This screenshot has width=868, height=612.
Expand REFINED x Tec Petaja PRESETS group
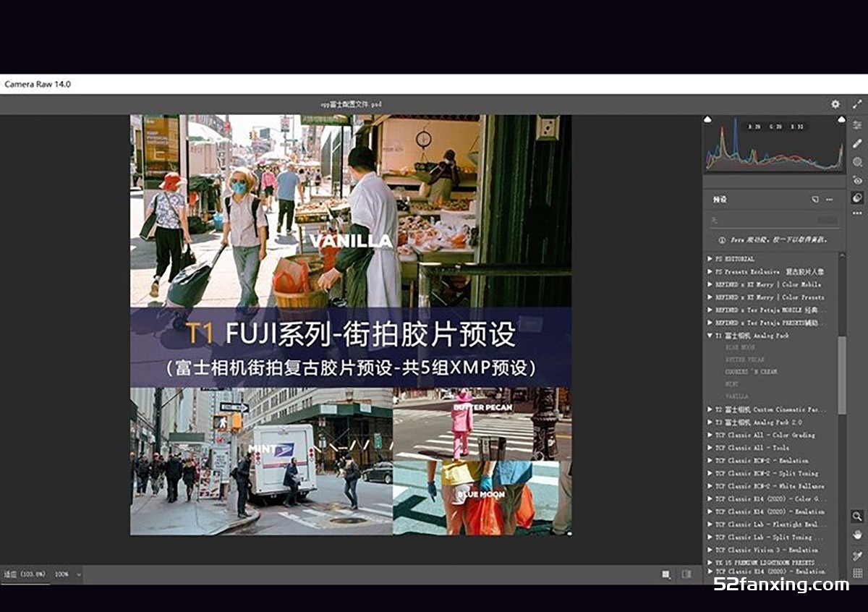[710, 323]
